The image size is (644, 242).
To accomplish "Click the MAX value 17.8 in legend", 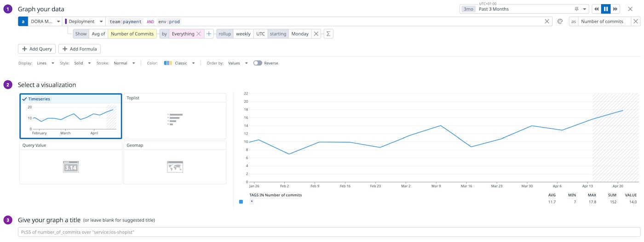I will point(592,202).
